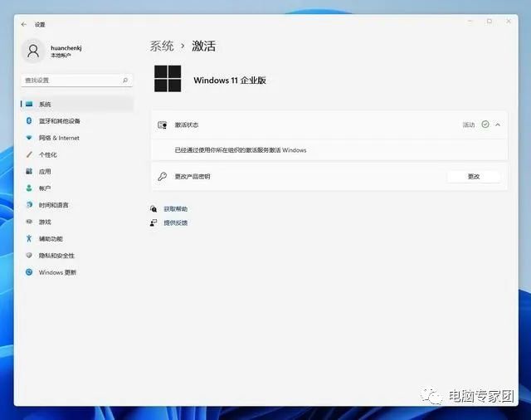Go to 蓝牙和其他设备 settings
Viewport: 531px width, 420px height.
click(x=59, y=121)
